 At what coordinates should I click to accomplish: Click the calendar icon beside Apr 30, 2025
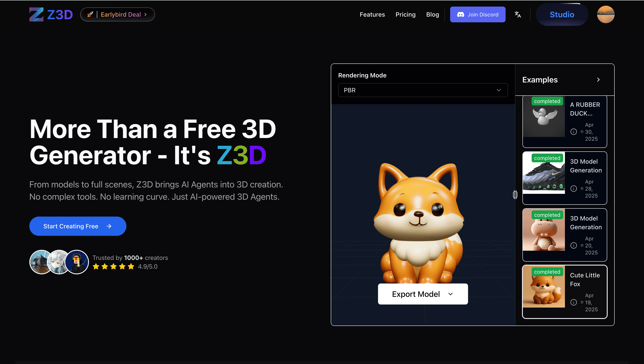582,132
